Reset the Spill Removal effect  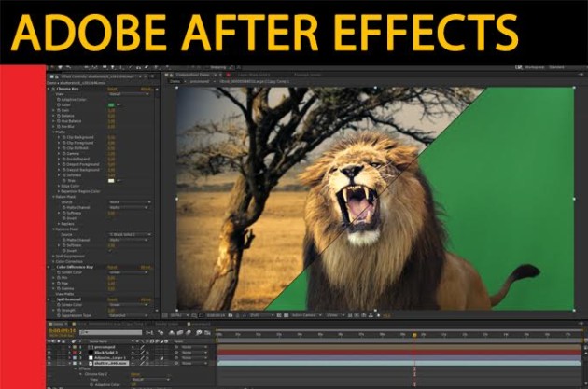click(112, 299)
